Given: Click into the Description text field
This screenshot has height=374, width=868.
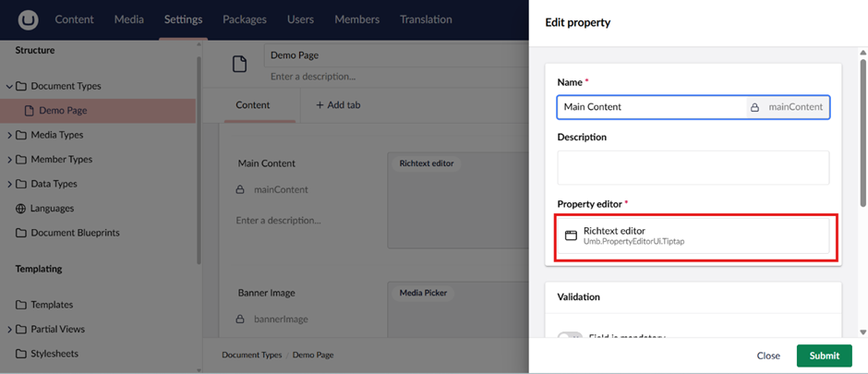Looking at the screenshot, I should pyautogui.click(x=693, y=167).
